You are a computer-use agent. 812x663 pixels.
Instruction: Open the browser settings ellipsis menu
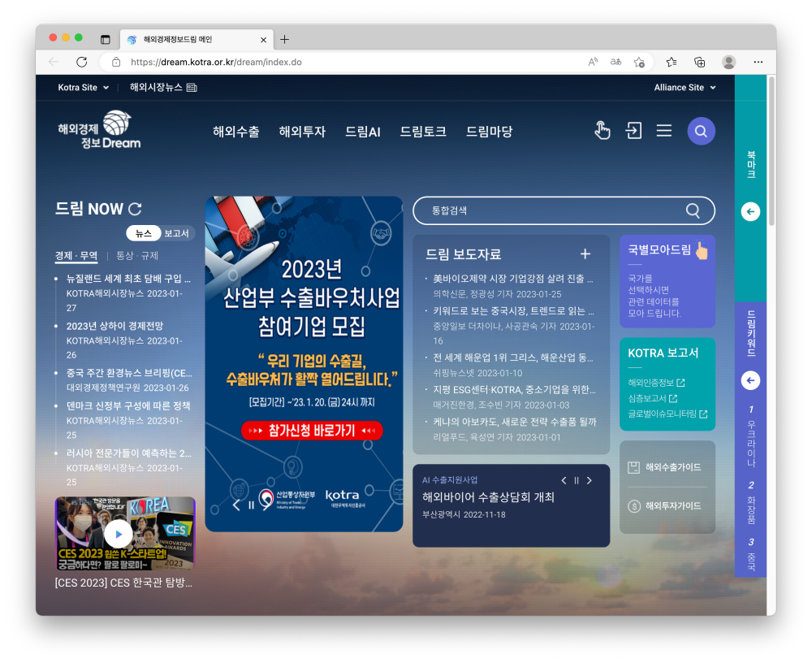pos(758,63)
